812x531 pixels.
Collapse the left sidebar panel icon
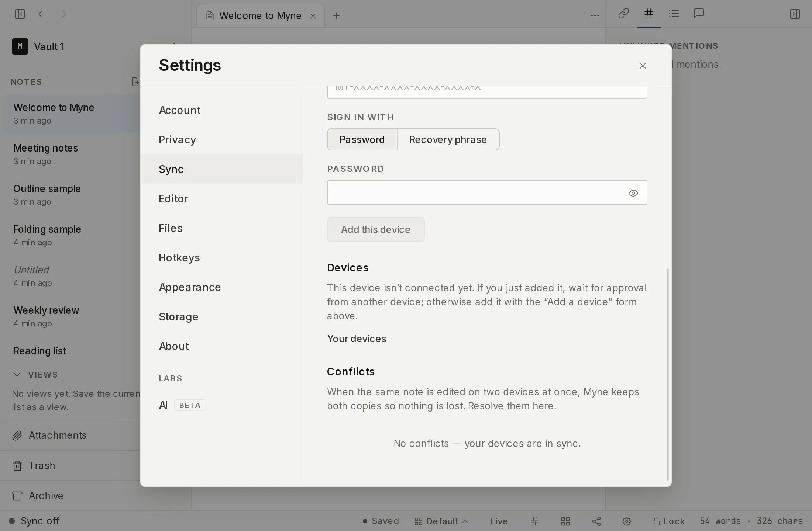[20, 14]
